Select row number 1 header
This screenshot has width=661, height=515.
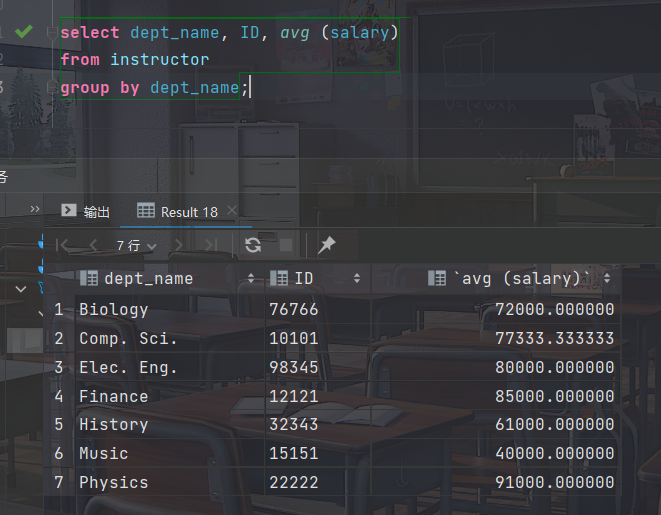59,309
